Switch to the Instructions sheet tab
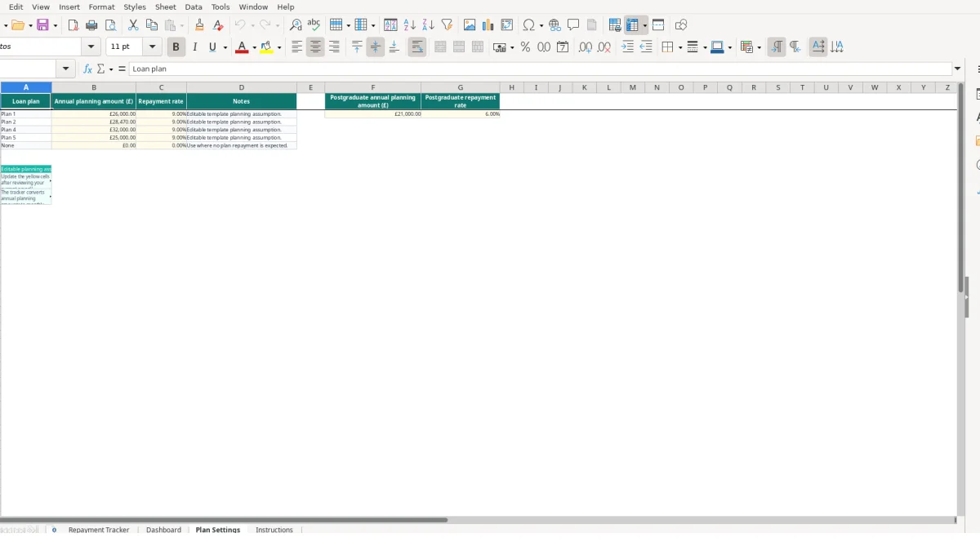 tap(274, 530)
